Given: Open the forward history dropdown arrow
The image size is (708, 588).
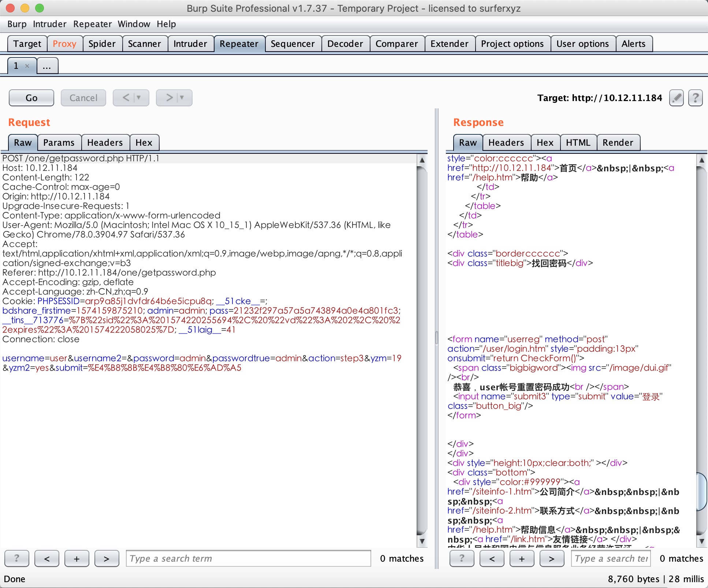Looking at the screenshot, I should coord(182,98).
